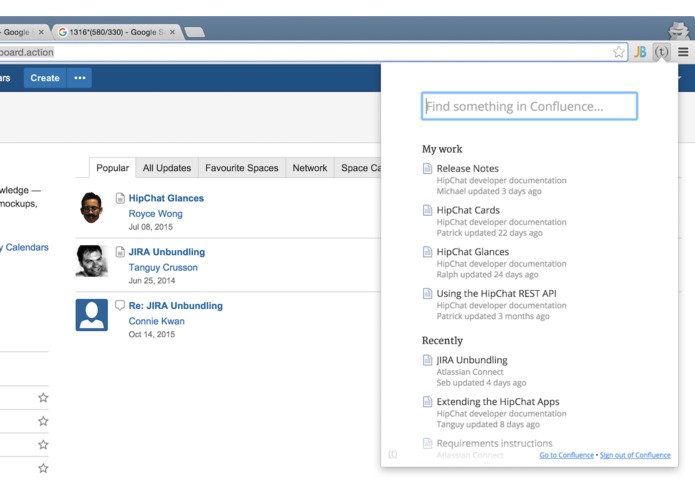Open the JIRA Unbundling page link

pos(167,252)
